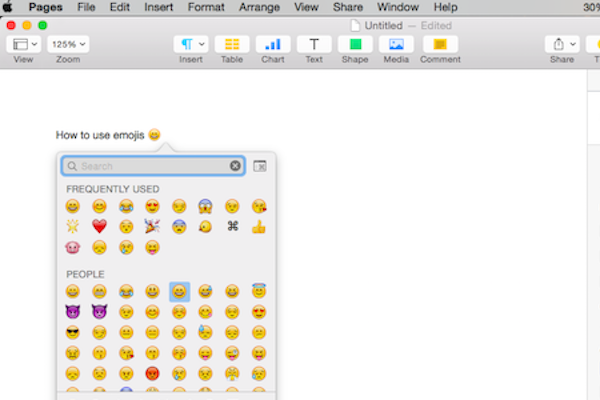Pick the smiling face with sweat drop
The height and width of the screenshot is (400, 600).
tap(205, 292)
